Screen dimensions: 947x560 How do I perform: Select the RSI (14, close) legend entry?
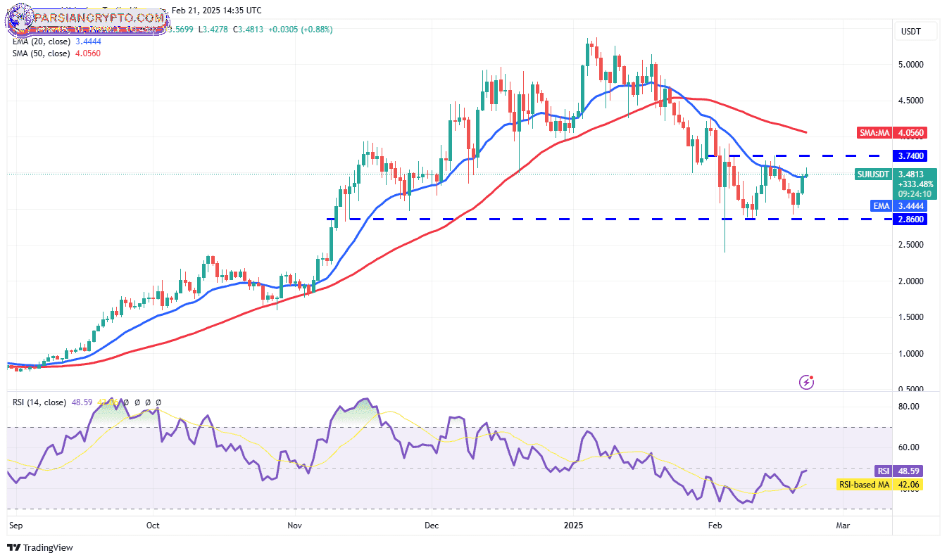click(x=39, y=402)
